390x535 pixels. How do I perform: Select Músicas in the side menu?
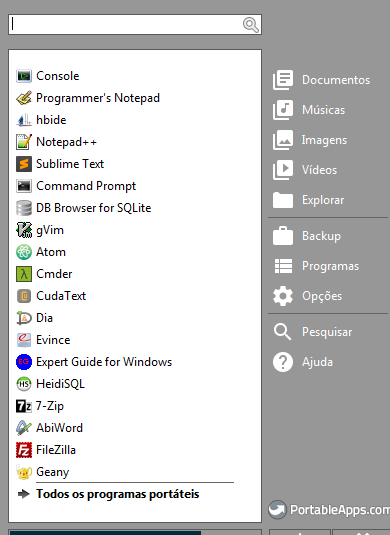point(309,110)
